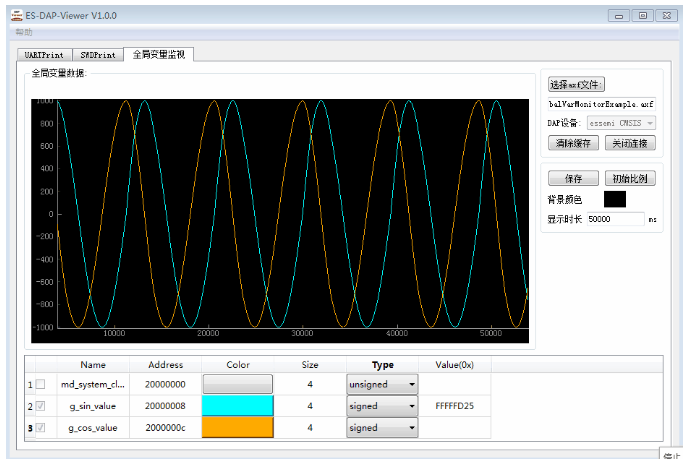Click the 显示时长 input field

coord(615,219)
